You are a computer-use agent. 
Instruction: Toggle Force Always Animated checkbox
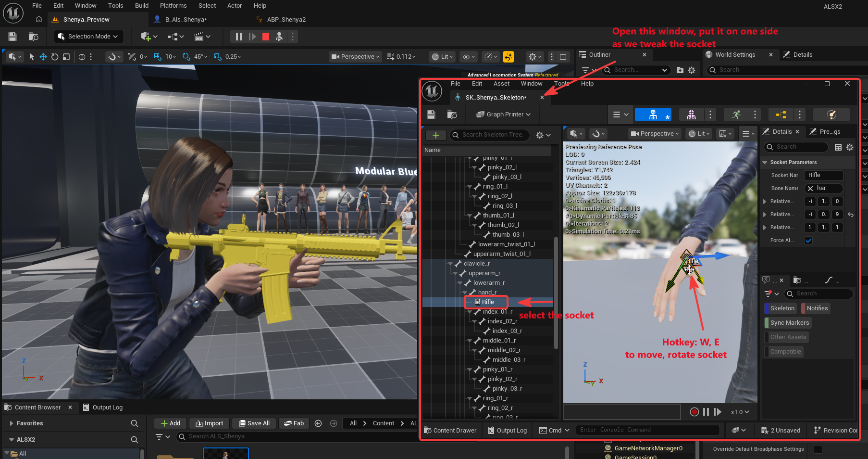click(x=808, y=241)
